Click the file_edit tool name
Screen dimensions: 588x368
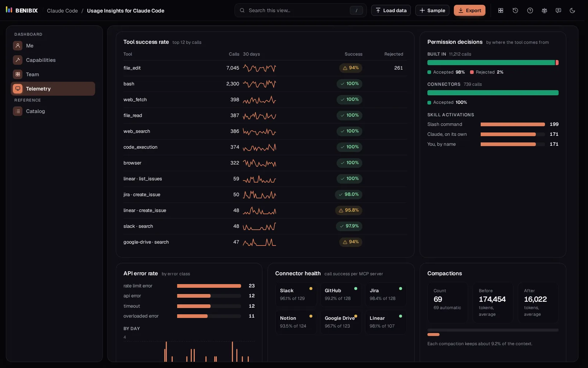[x=132, y=68]
